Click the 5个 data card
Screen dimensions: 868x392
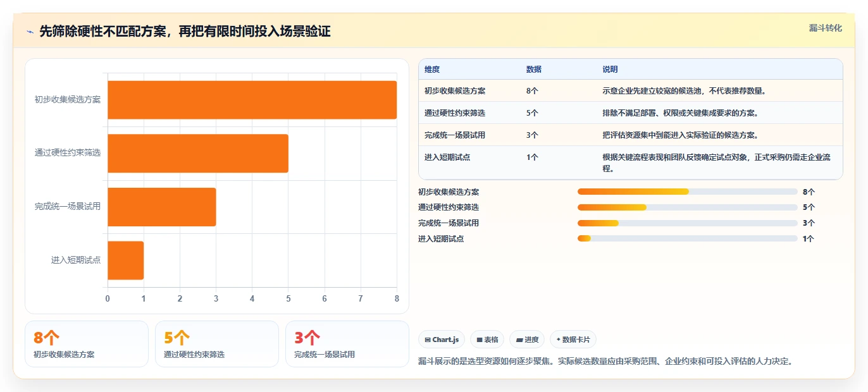[217, 344]
